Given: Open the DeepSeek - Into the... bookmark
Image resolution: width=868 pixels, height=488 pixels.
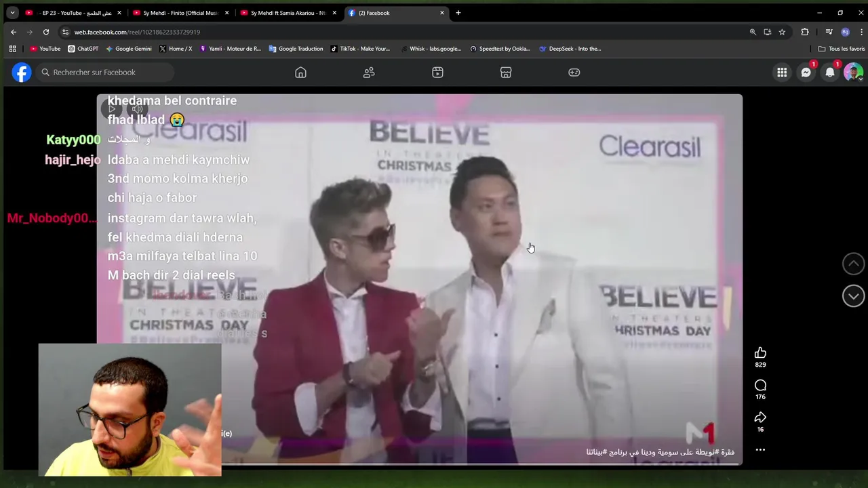Looking at the screenshot, I should coord(570,49).
